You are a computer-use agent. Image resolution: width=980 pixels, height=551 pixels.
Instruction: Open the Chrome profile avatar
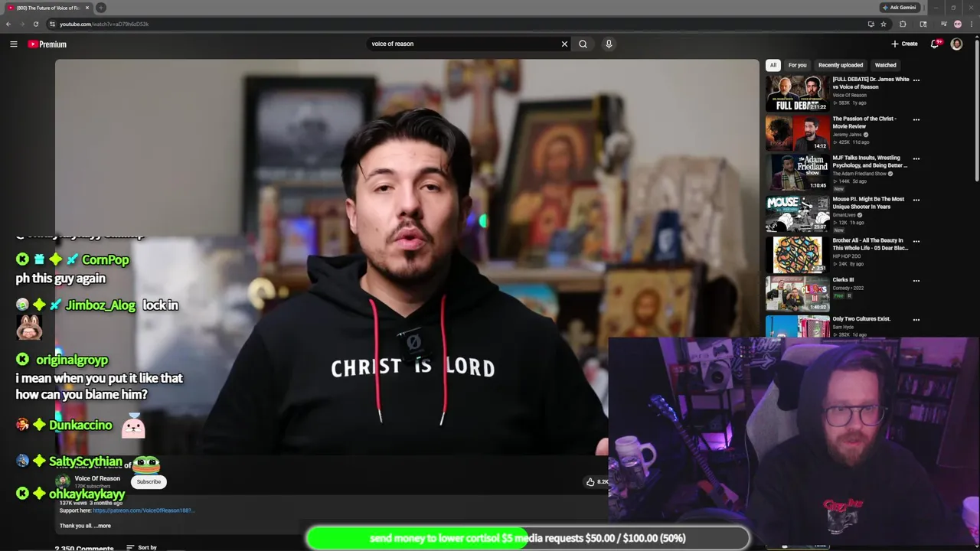957,24
